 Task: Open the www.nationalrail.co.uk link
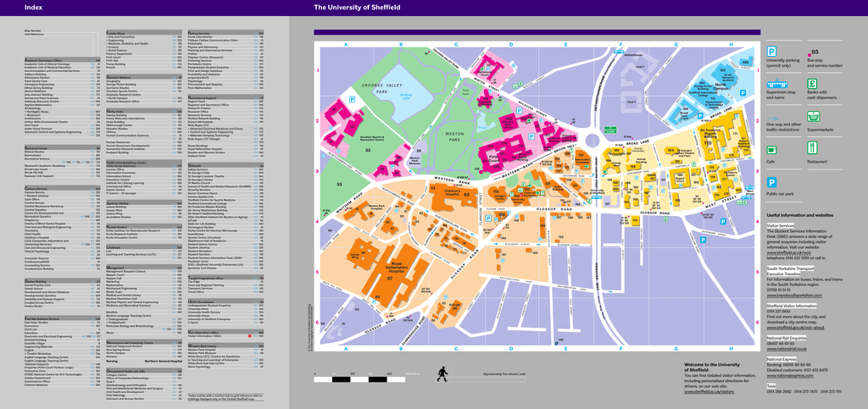point(786,350)
